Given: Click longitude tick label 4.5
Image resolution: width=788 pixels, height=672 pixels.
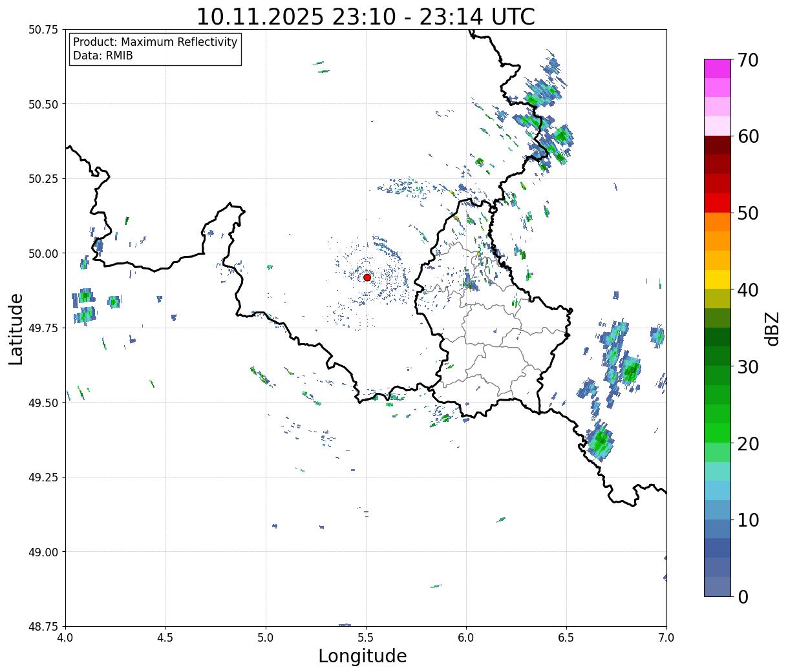Looking at the screenshot, I should 165,638.
